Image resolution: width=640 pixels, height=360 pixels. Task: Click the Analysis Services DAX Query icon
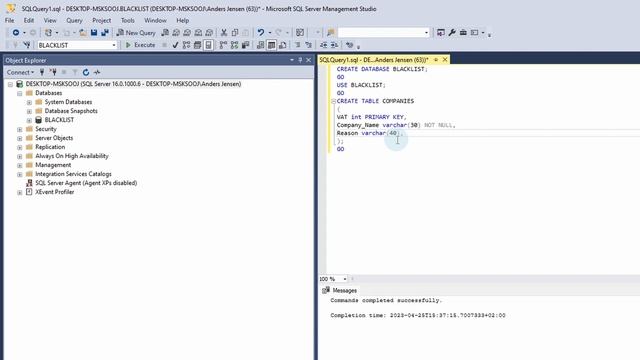[x=209, y=33]
